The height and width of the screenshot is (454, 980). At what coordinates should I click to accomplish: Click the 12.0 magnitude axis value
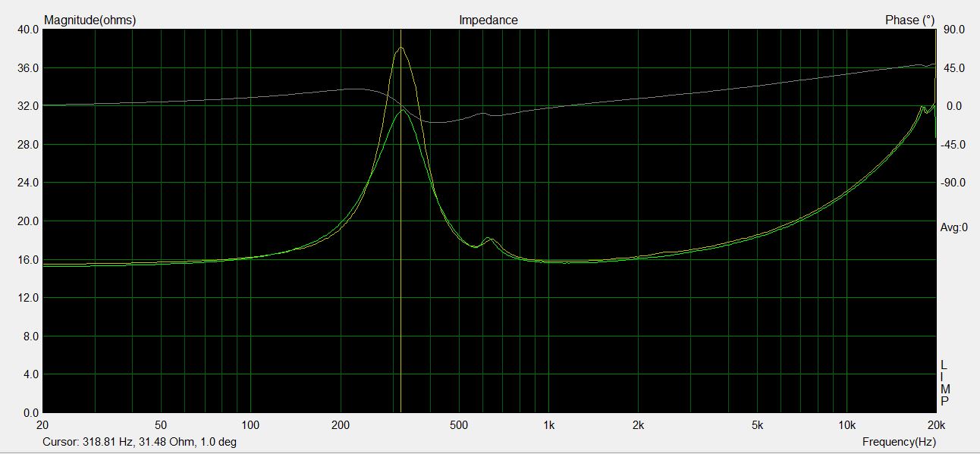(28, 298)
